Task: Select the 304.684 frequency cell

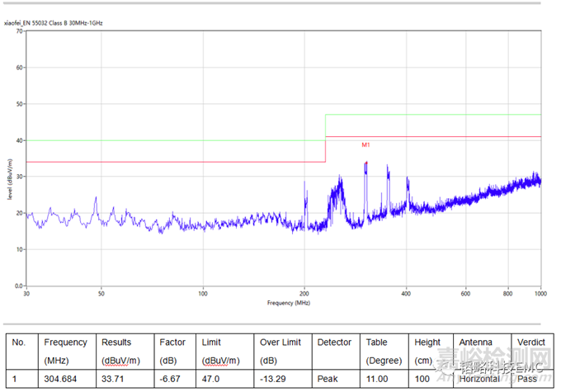Action: [62, 378]
